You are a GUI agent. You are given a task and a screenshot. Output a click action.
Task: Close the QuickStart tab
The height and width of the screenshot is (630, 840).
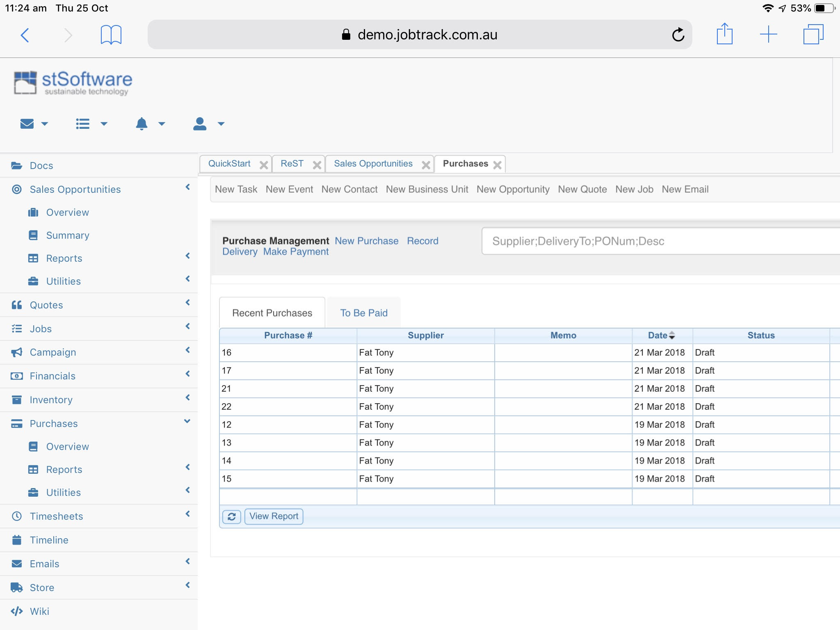coord(264,165)
